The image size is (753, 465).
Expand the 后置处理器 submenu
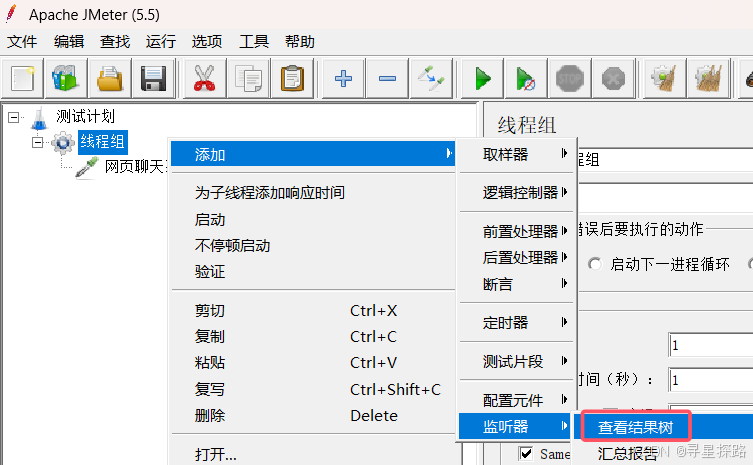(x=516, y=257)
